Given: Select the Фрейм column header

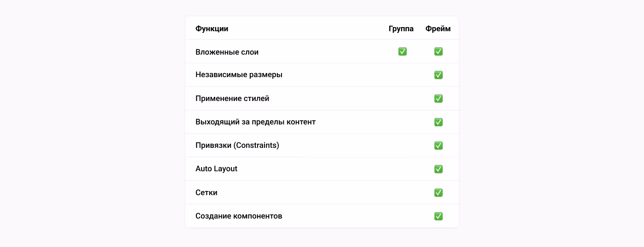Looking at the screenshot, I should pos(438,28).
